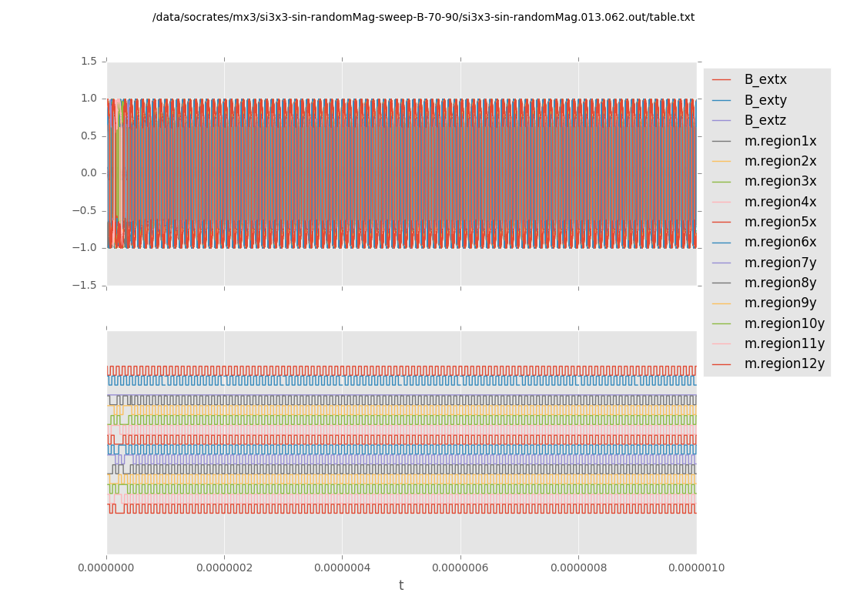
Task: Click the m.region6x line color swatch
Action: (x=721, y=243)
